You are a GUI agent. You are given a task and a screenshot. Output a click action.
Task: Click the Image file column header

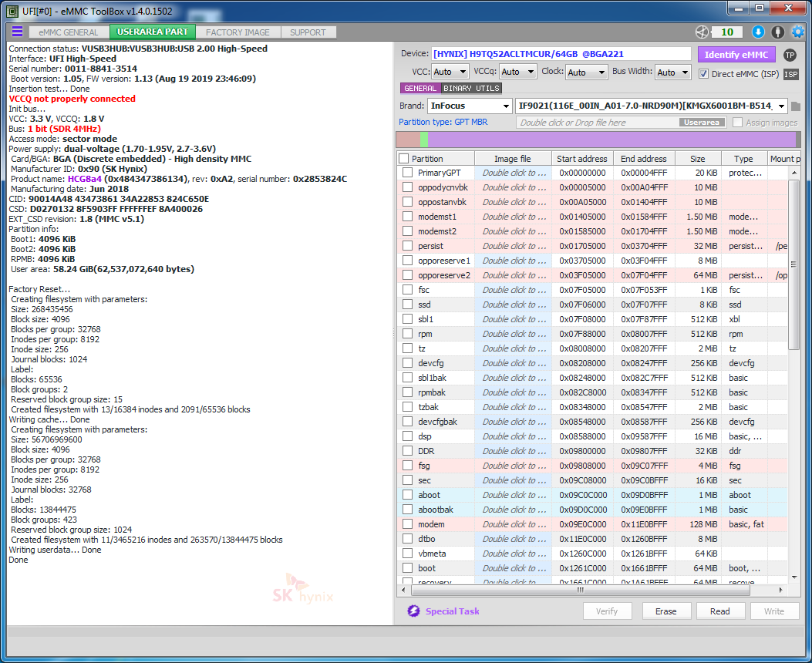[x=512, y=159]
